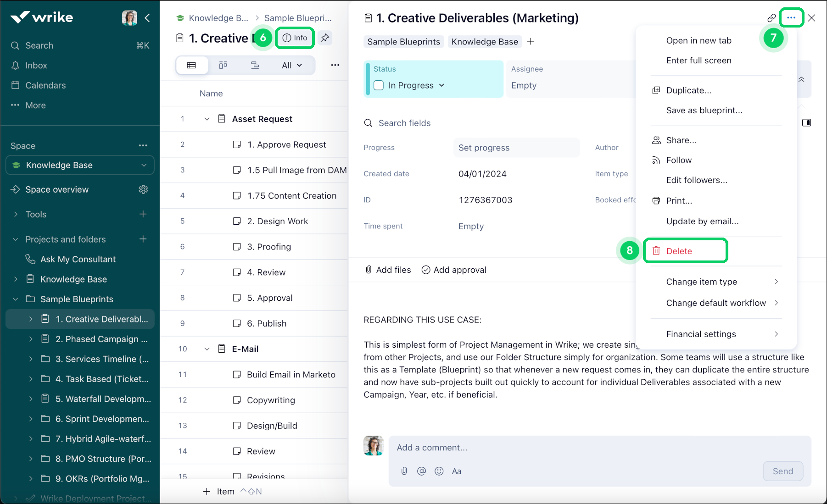The height and width of the screenshot is (504, 827).
Task: Switch to the board view icon
Action: click(x=223, y=65)
